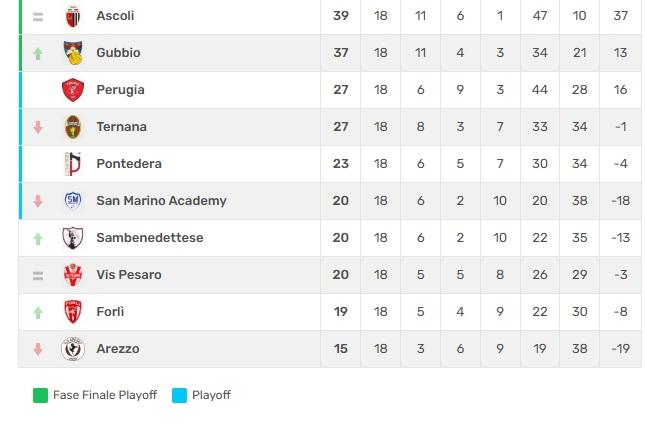Click the Vis Pesaro team crest icon

pyautogui.click(x=73, y=275)
